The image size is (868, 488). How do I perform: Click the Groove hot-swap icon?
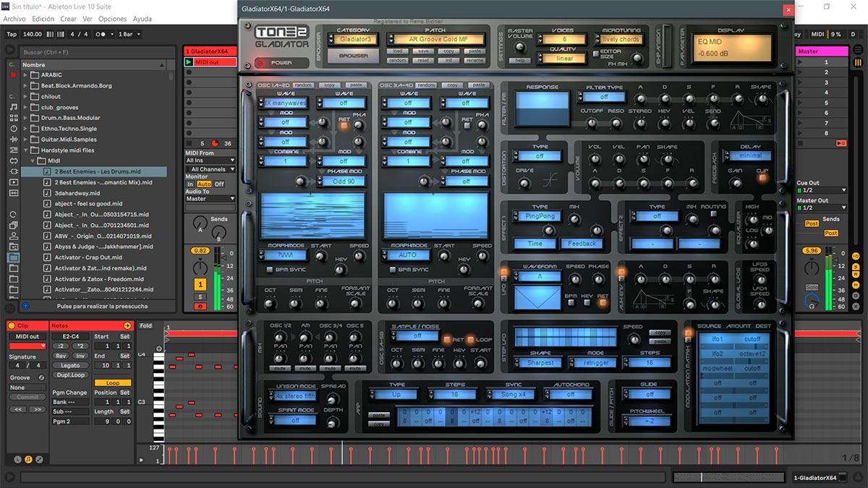click(41, 377)
